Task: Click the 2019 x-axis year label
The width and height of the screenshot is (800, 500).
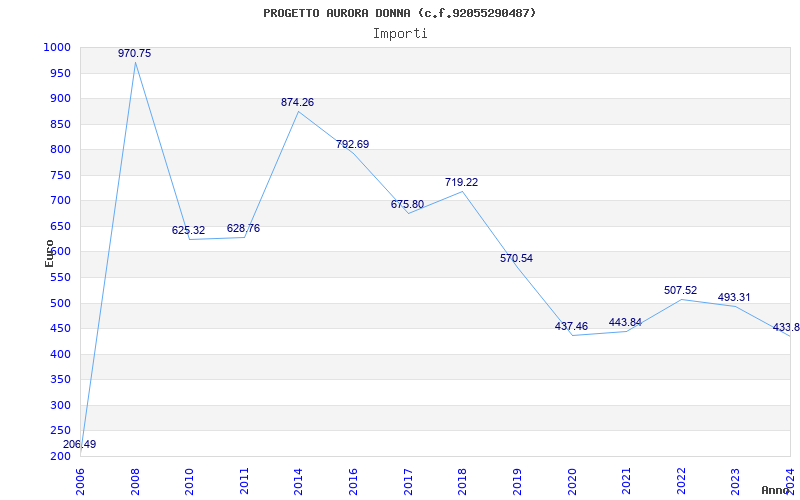Action: point(517,481)
